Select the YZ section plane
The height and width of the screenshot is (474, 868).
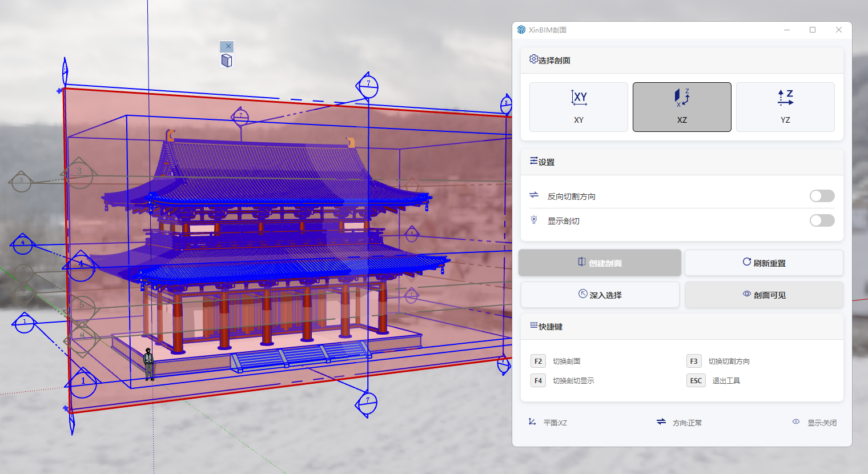[785, 107]
